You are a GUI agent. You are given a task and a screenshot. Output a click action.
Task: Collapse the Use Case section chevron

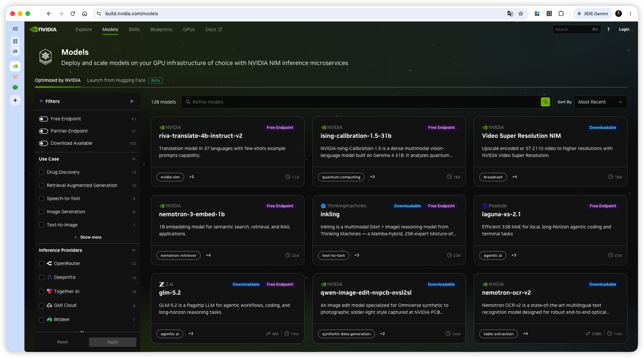click(134, 159)
